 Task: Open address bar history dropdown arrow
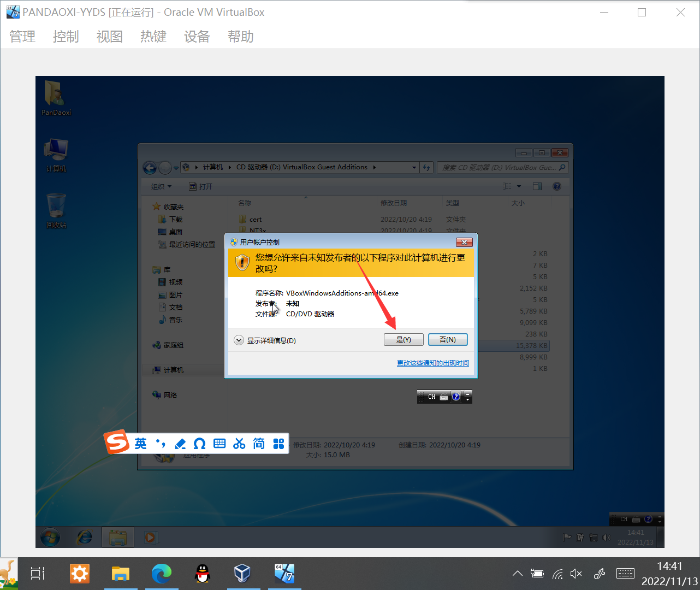pyautogui.click(x=414, y=168)
